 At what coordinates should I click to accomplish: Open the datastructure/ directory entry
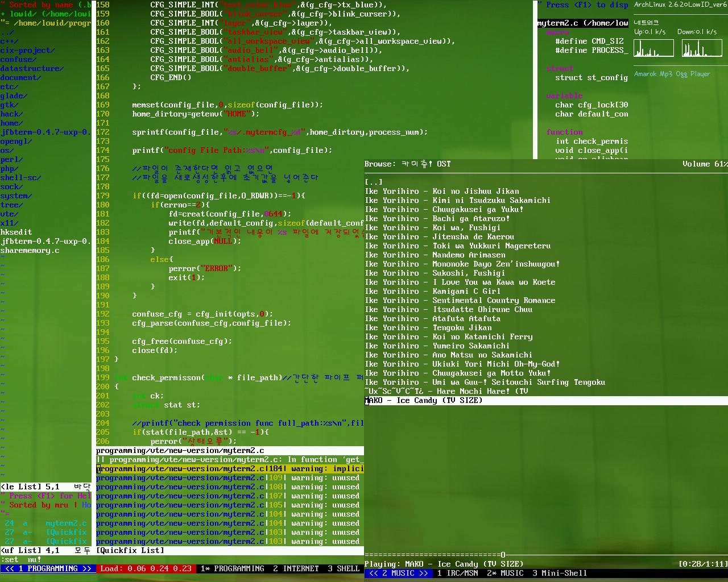[32, 68]
